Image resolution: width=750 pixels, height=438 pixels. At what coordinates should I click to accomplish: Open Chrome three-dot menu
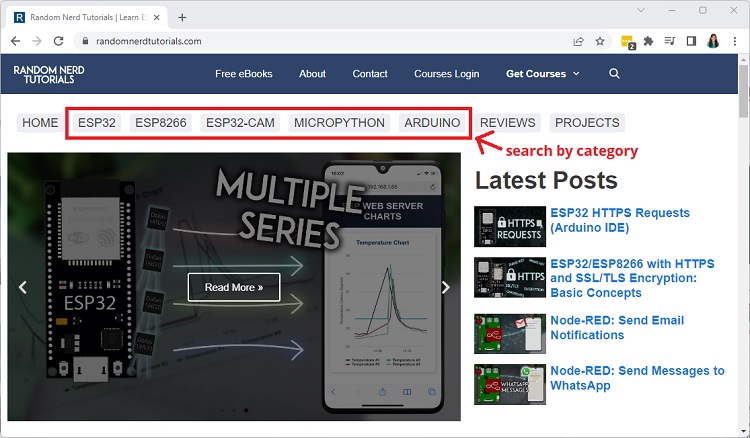[735, 41]
